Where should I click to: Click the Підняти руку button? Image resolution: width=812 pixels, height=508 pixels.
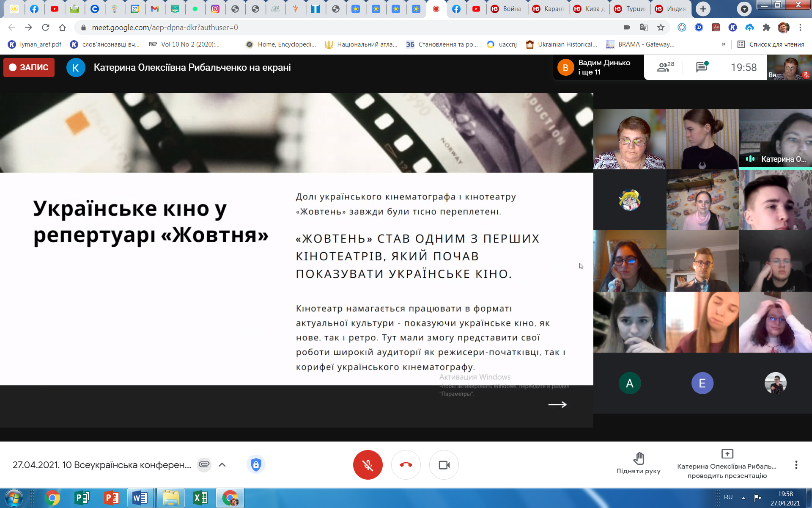(638, 463)
